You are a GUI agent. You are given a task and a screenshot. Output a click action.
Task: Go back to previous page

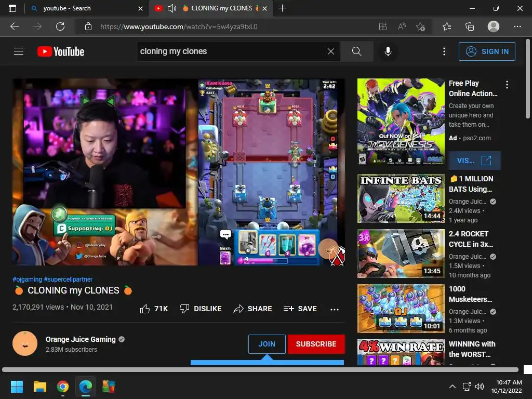pyautogui.click(x=15, y=26)
